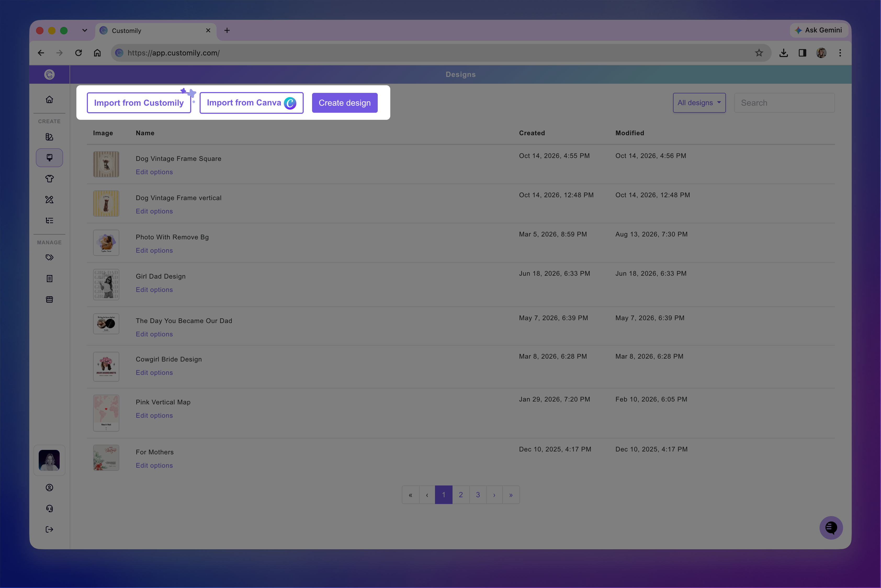Open the account profile circle icon in sidebar
The width and height of the screenshot is (881, 588).
[x=49, y=488]
